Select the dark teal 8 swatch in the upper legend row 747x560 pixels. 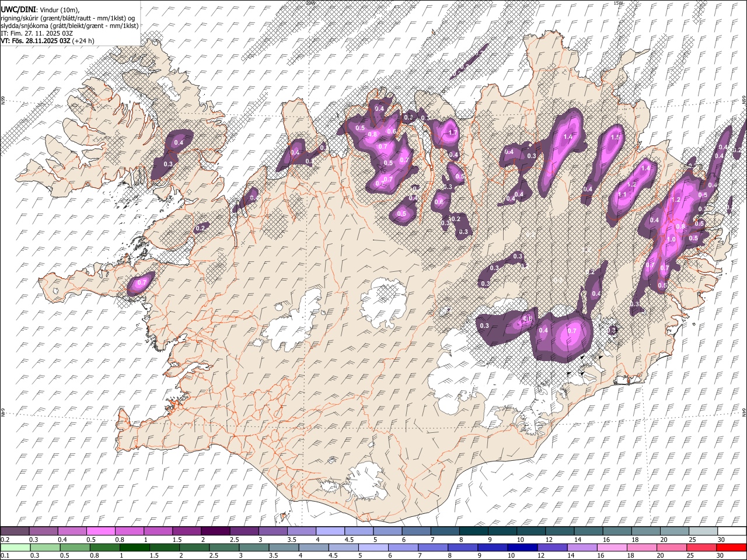(473, 531)
